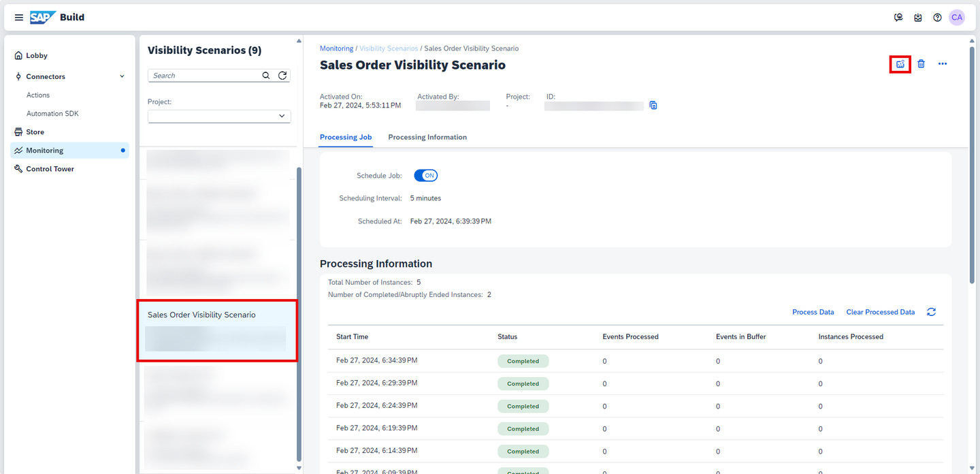
Task: Click the Events Processed column header
Action: coord(630,336)
